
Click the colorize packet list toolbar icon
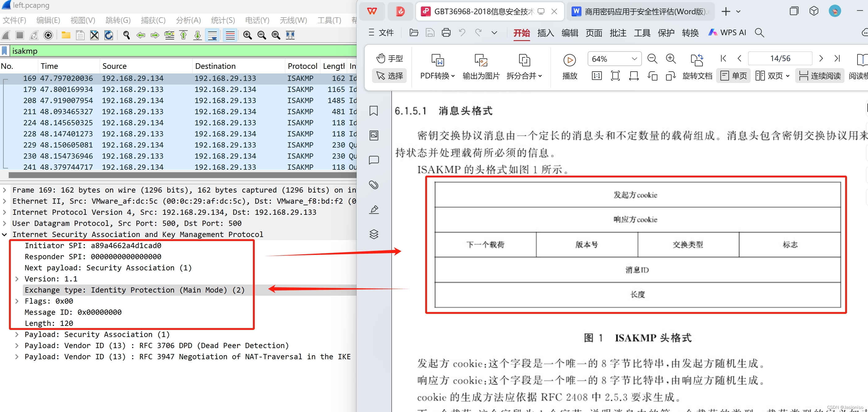(x=230, y=35)
